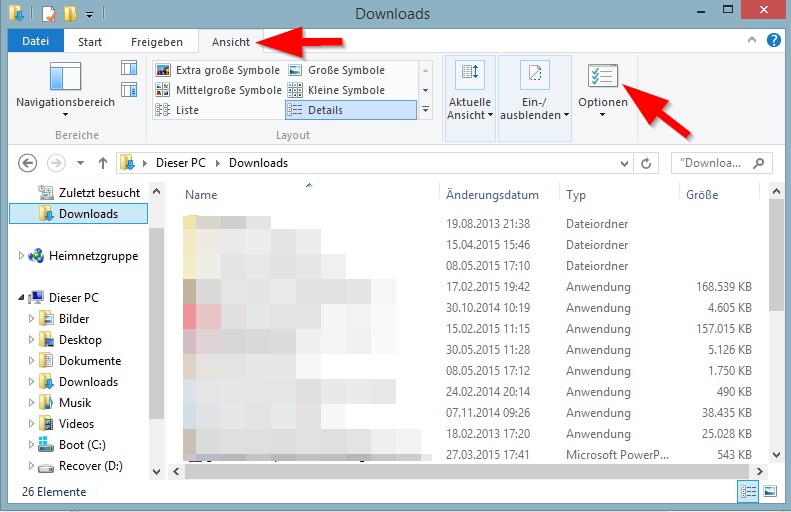Viewport: 791px width, 512px height.
Task: Expand the Heimnetzgruppe tree node
Action: (22, 256)
